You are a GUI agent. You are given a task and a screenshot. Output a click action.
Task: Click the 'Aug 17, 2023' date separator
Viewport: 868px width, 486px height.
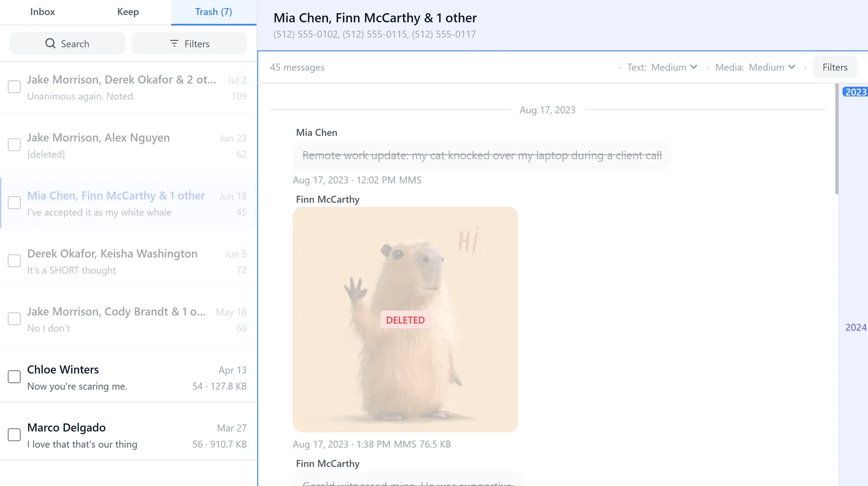tap(547, 110)
